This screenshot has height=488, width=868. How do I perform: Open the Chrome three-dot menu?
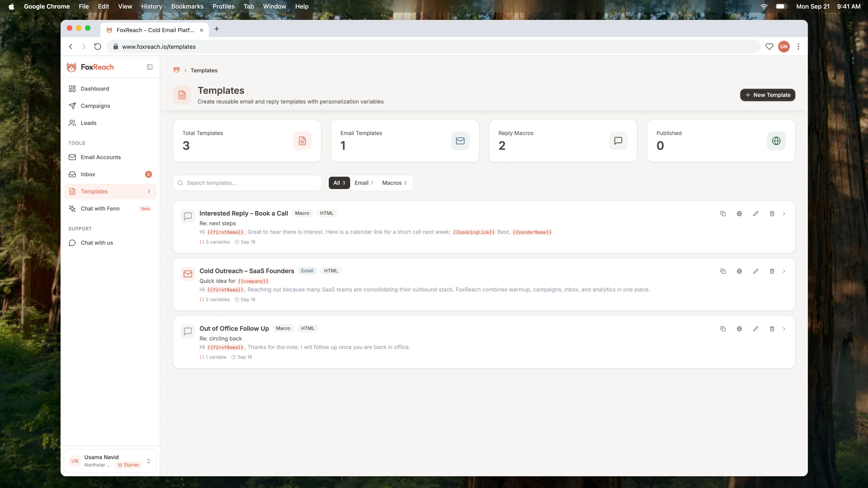click(x=798, y=46)
